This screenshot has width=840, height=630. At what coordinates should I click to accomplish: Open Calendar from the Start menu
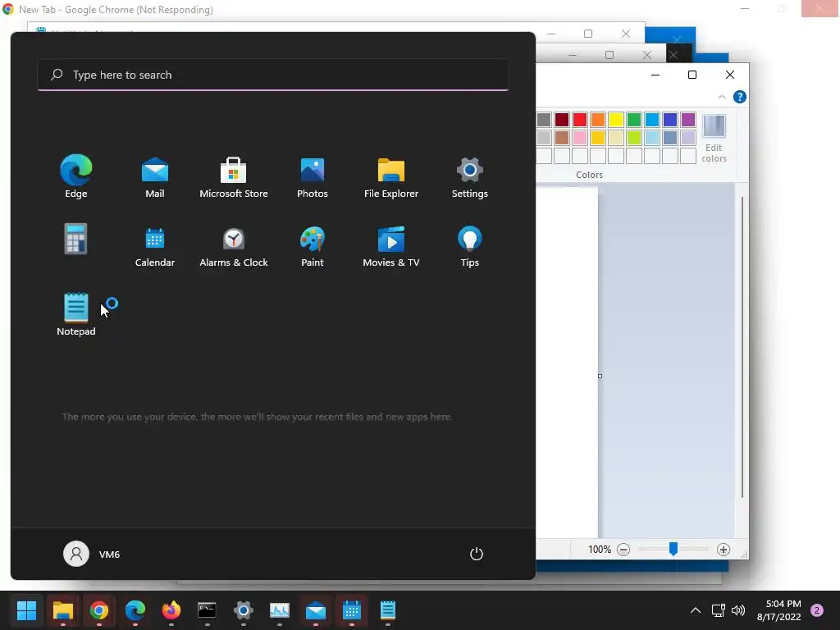point(155,246)
